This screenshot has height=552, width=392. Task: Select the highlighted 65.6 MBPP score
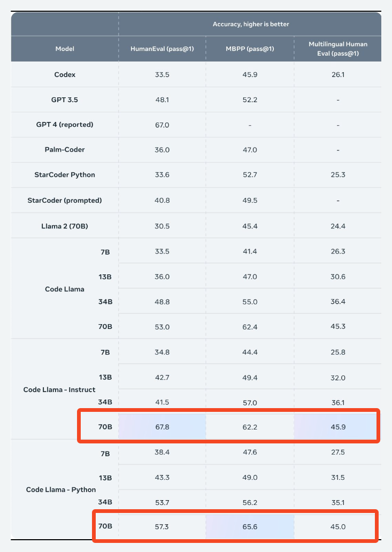click(x=250, y=527)
